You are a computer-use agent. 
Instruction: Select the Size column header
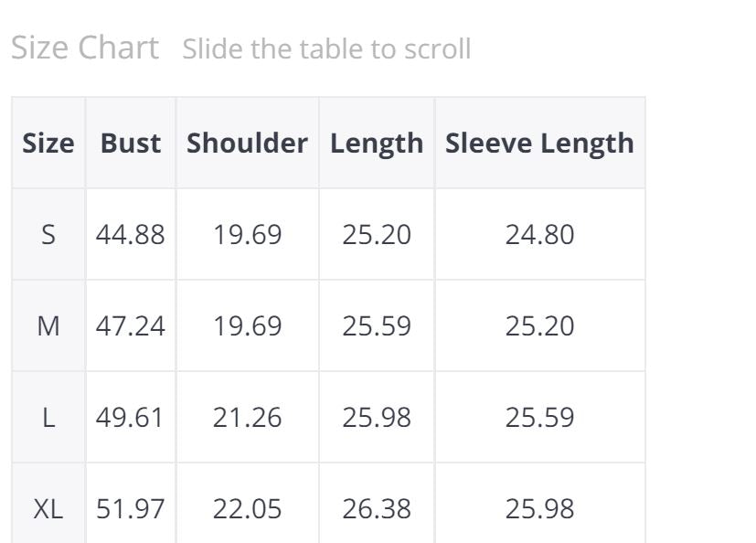48,143
